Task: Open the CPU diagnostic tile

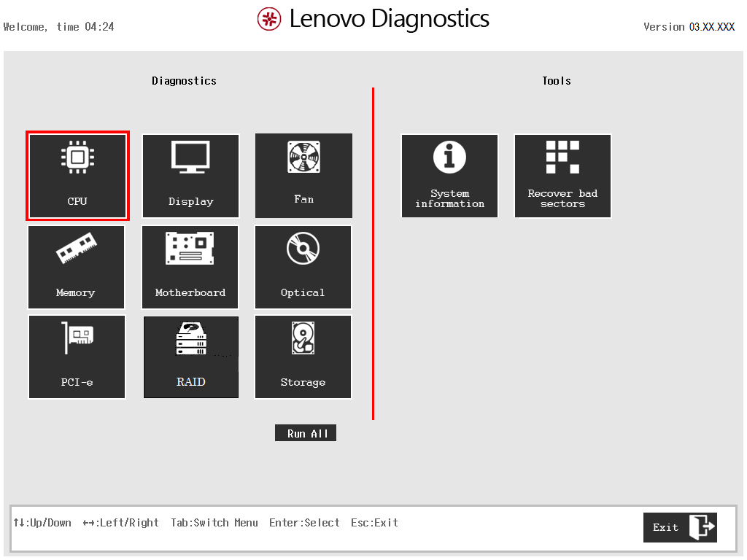Action: (77, 176)
